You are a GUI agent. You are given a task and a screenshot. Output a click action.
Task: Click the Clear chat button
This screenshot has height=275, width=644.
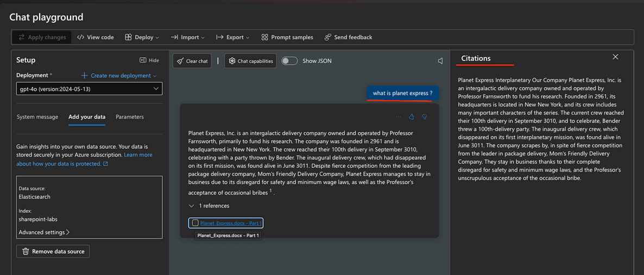(192, 61)
